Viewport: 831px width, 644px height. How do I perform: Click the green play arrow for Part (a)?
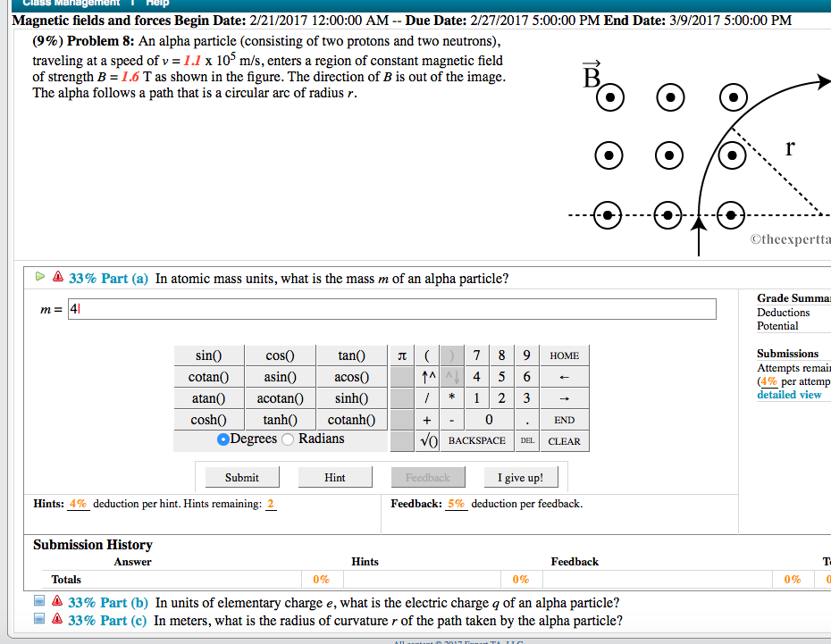coord(39,277)
